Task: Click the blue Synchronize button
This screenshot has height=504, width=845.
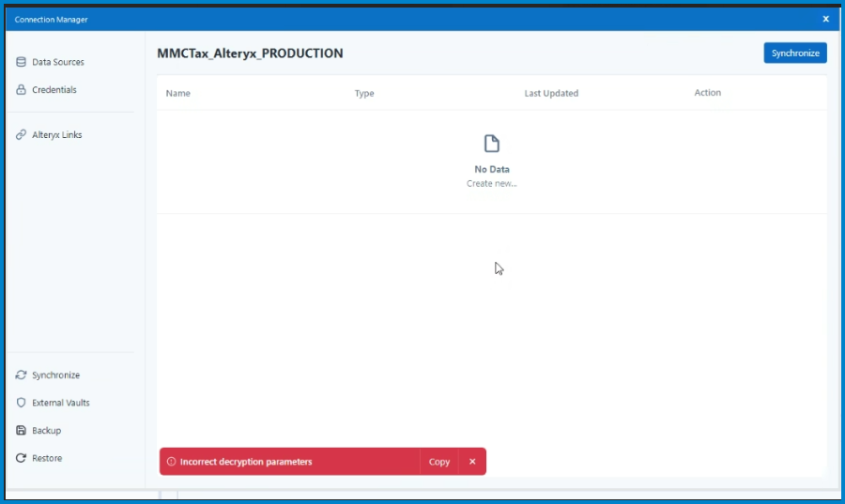Action: click(795, 53)
